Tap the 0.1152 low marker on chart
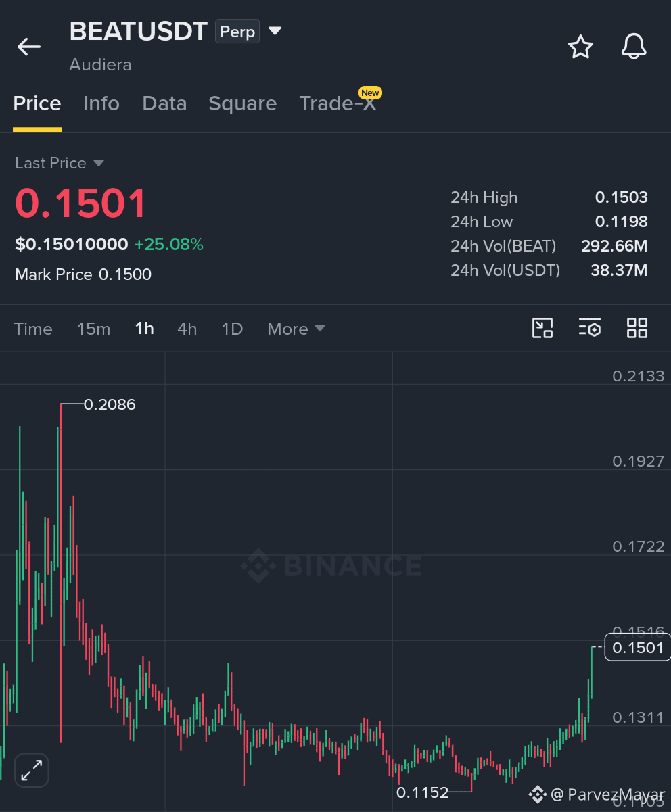671x812 pixels. coord(423,792)
